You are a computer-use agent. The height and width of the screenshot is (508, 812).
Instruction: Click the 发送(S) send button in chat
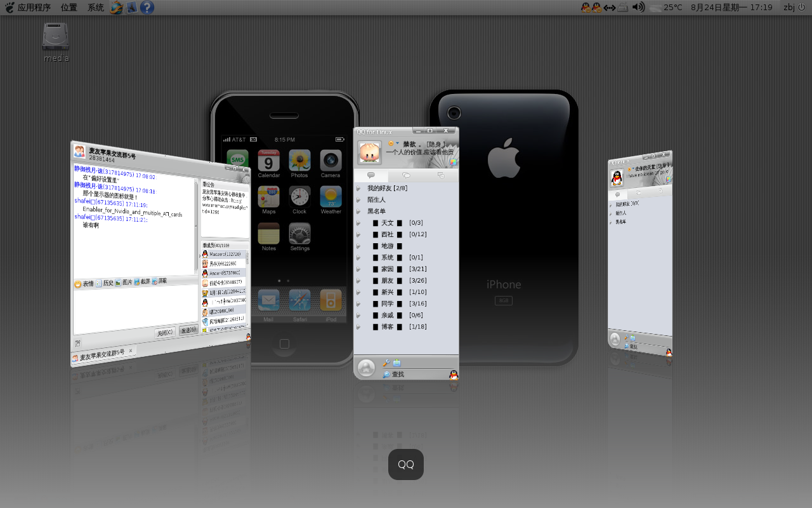tap(188, 330)
